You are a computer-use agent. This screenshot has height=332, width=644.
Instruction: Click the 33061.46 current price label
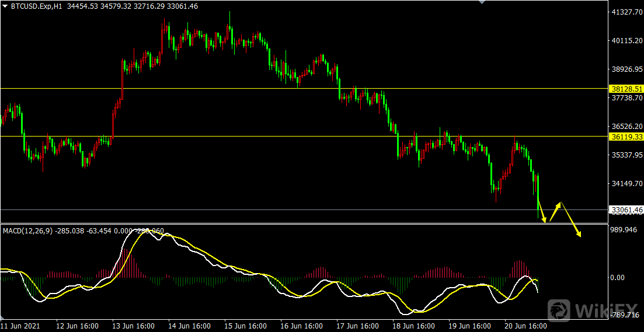pyautogui.click(x=626, y=209)
